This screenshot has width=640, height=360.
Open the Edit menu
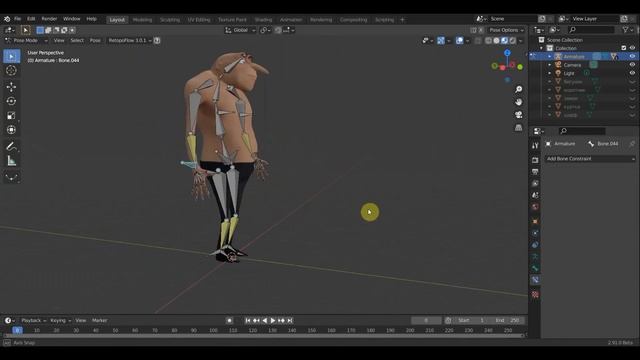(31, 19)
